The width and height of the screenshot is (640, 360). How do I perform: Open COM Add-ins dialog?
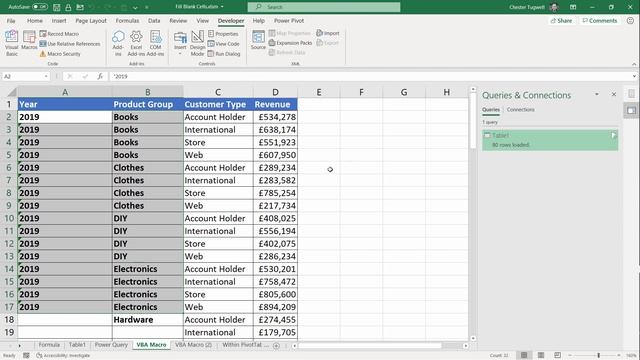pyautogui.click(x=155, y=43)
